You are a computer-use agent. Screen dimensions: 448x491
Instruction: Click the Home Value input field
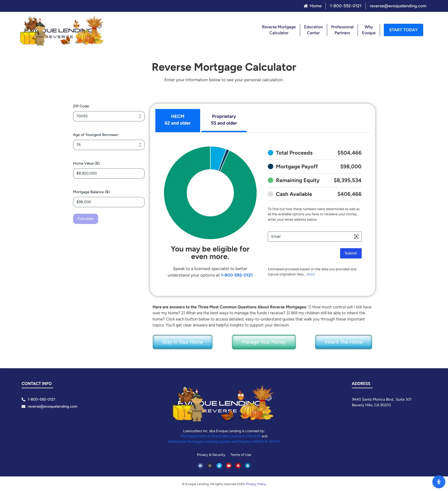coord(109,173)
